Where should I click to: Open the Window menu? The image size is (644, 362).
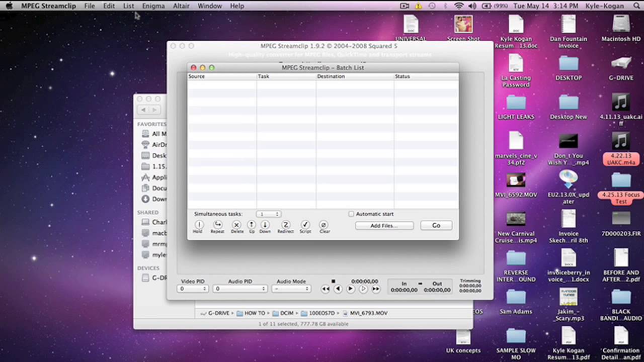pos(210,6)
